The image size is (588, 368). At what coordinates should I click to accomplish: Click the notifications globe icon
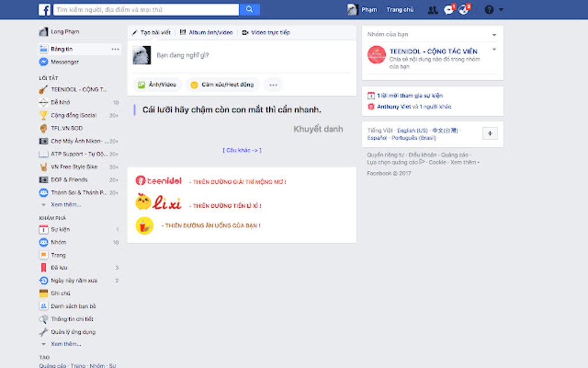pos(463,9)
